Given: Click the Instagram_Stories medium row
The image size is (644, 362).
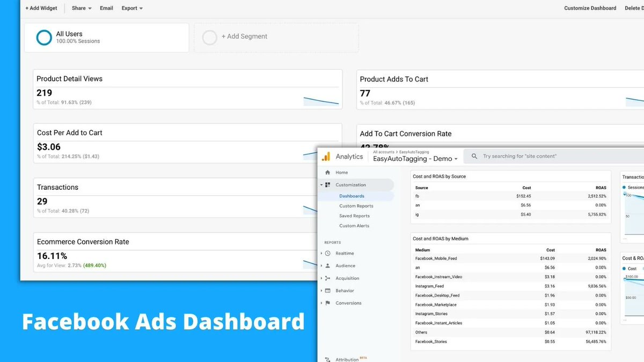Looking at the screenshot, I should (x=511, y=314).
